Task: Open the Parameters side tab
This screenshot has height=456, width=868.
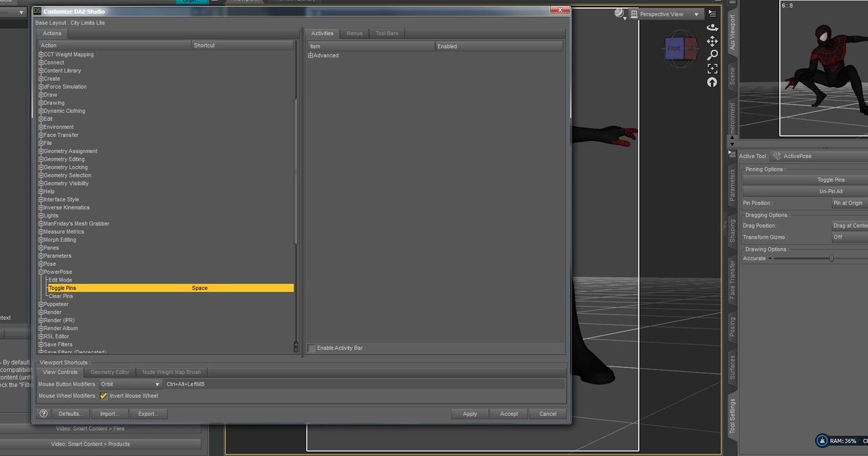Action: click(x=732, y=186)
